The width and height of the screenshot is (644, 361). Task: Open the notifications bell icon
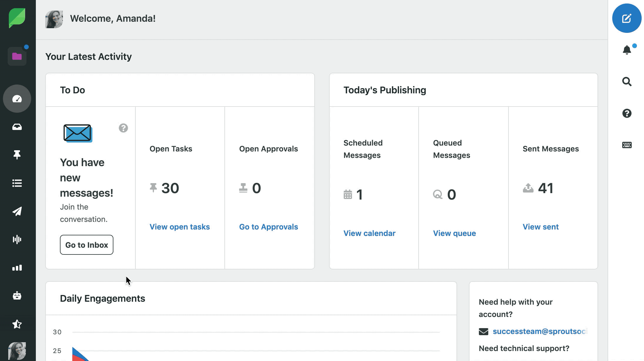coord(627,50)
